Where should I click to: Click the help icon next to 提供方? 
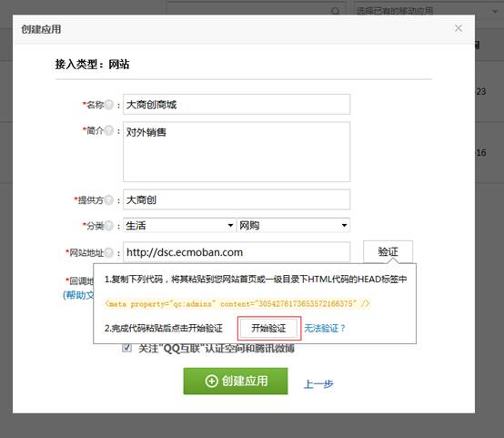click(x=109, y=200)
